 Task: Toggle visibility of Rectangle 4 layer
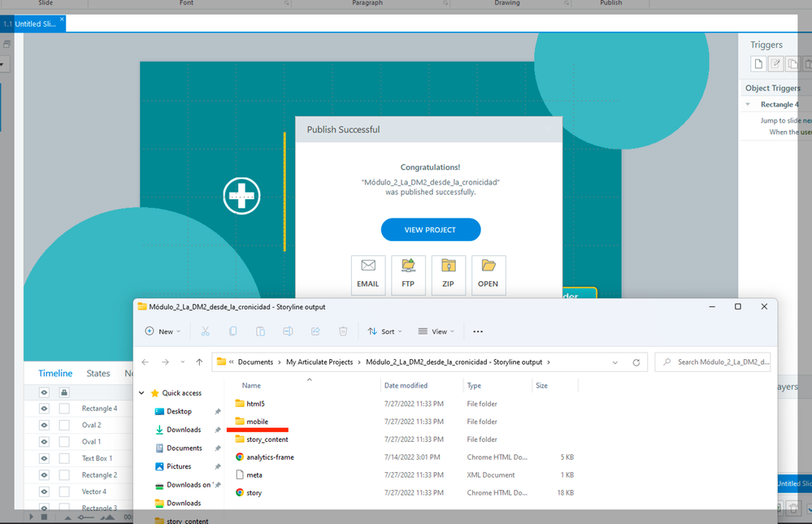[x=44, y=409]
